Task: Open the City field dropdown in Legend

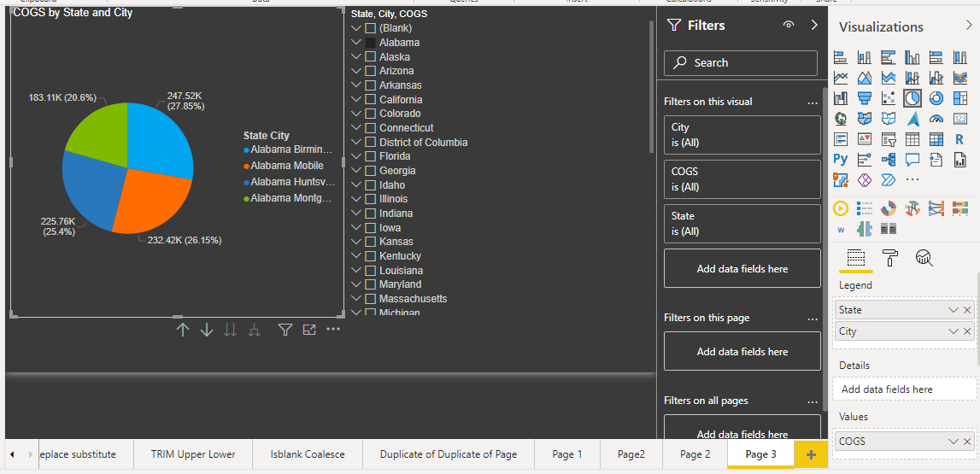Action: coord(954,331)
